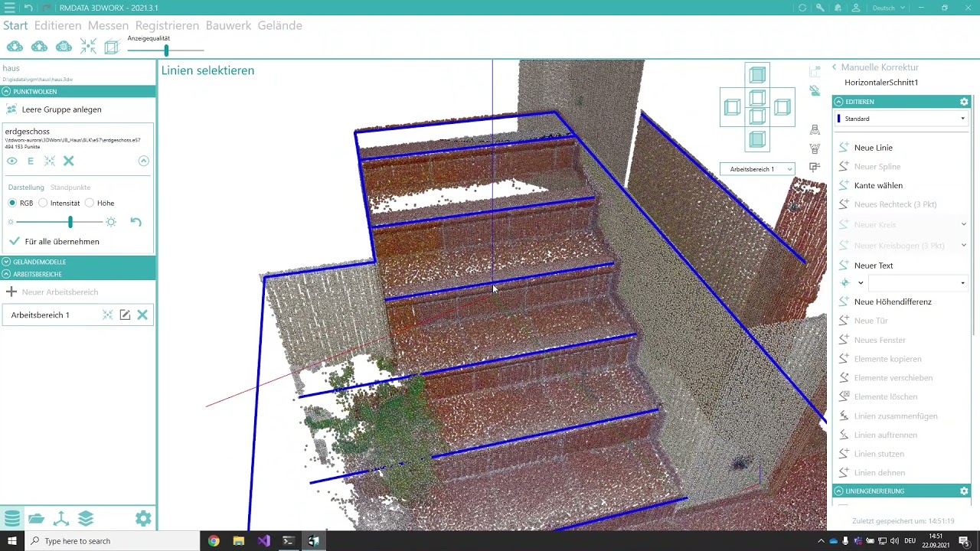
Task: Click the axes icon at bottom left
Action: point(61,519)
